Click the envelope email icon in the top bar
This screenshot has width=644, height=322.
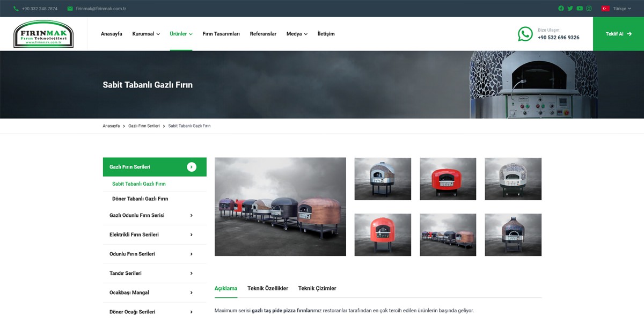tap(70, 9)
